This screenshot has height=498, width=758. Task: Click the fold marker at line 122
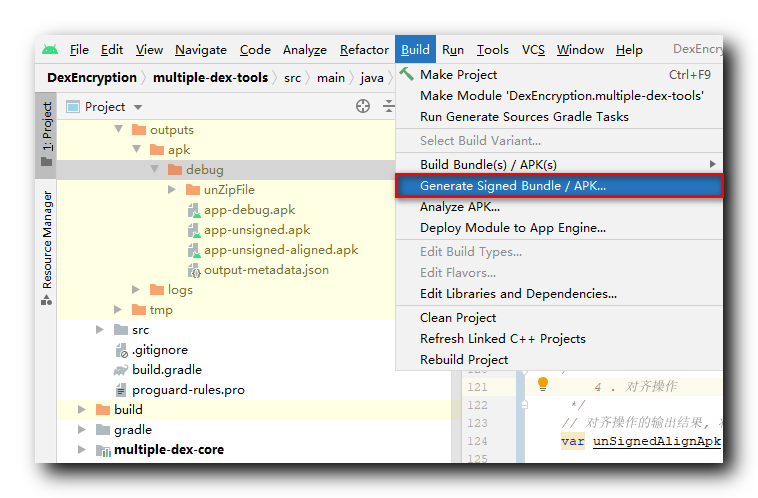tap(525, 405)
